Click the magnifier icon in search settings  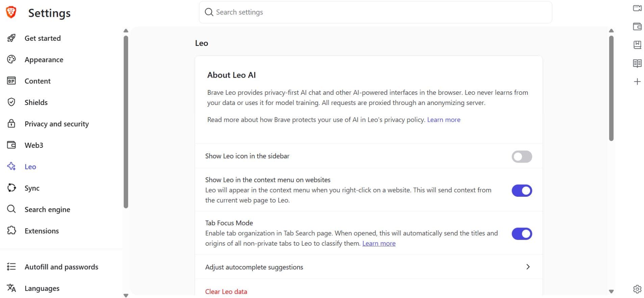coord(209,12)
